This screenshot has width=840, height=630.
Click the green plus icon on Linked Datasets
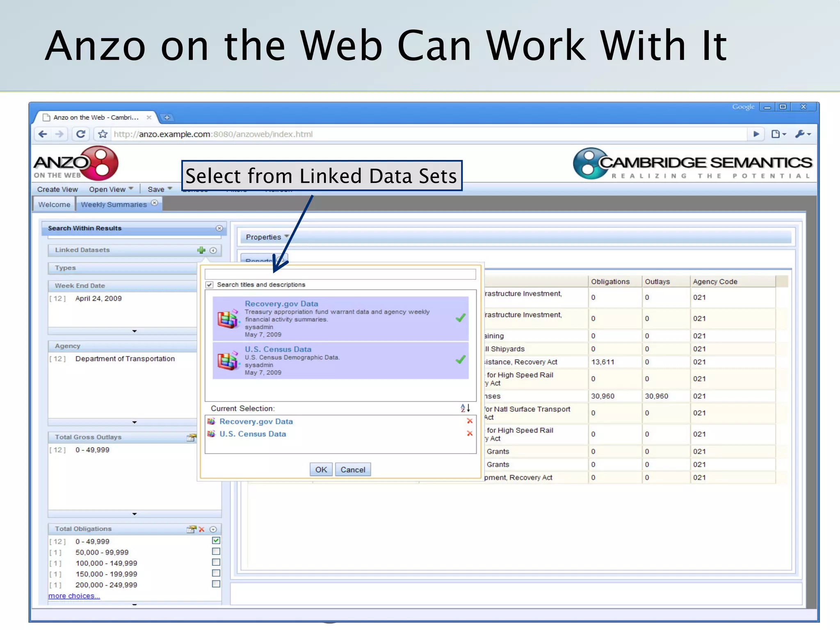201,250
